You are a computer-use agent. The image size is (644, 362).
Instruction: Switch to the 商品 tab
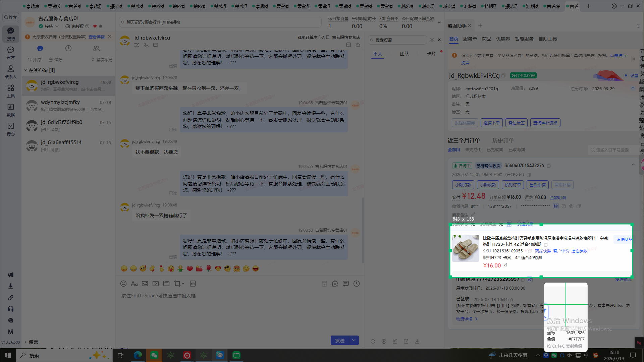click(x=486, y=39)
